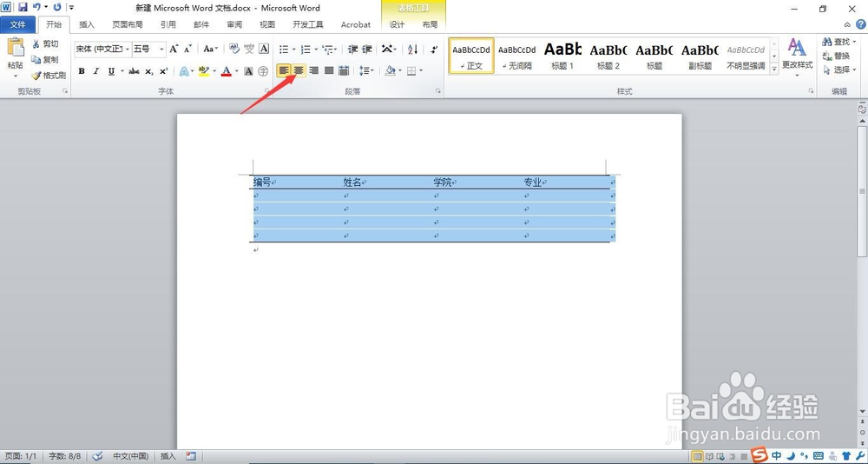
Task: Apply the 正文 Normal style
Action: point(471,56)
